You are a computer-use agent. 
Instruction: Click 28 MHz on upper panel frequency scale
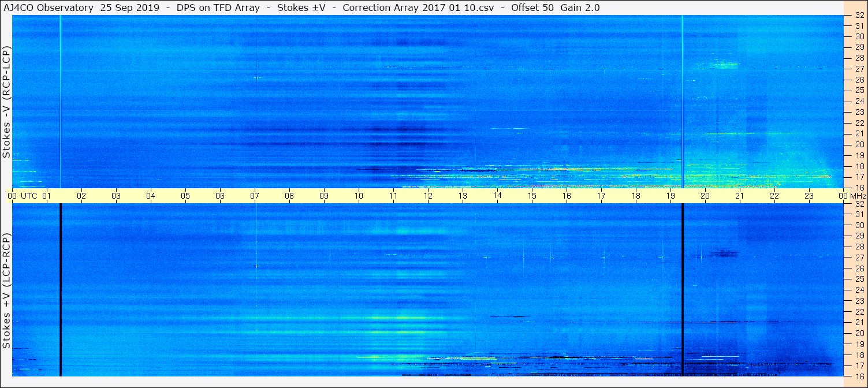859,58
